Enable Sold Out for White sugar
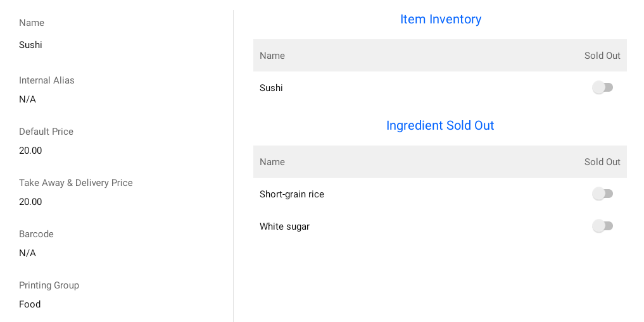This screenshot has height=322, width=644. click(602, 226)
